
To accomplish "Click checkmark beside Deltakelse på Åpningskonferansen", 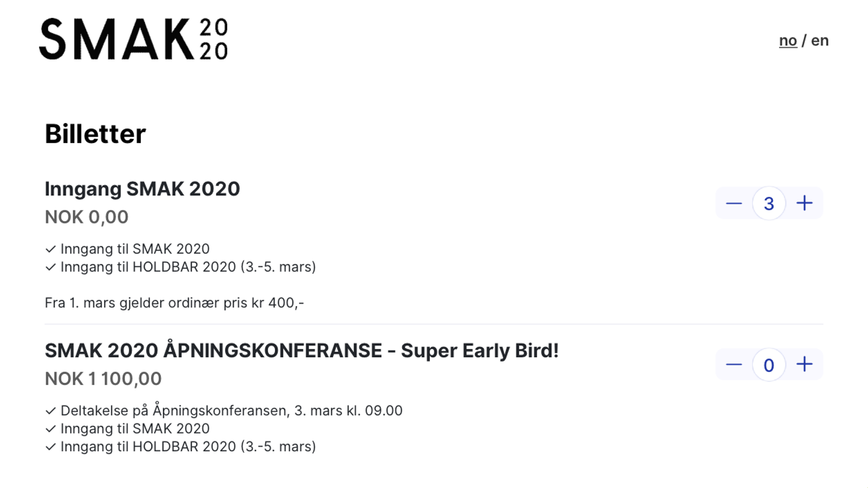I will click(x=51, y=411).
